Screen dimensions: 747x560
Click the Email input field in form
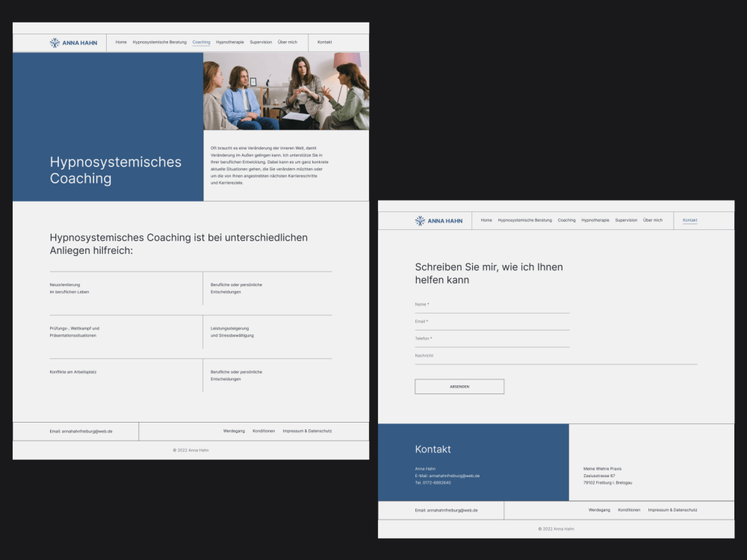pyautogui.click(x=492, y=323)
